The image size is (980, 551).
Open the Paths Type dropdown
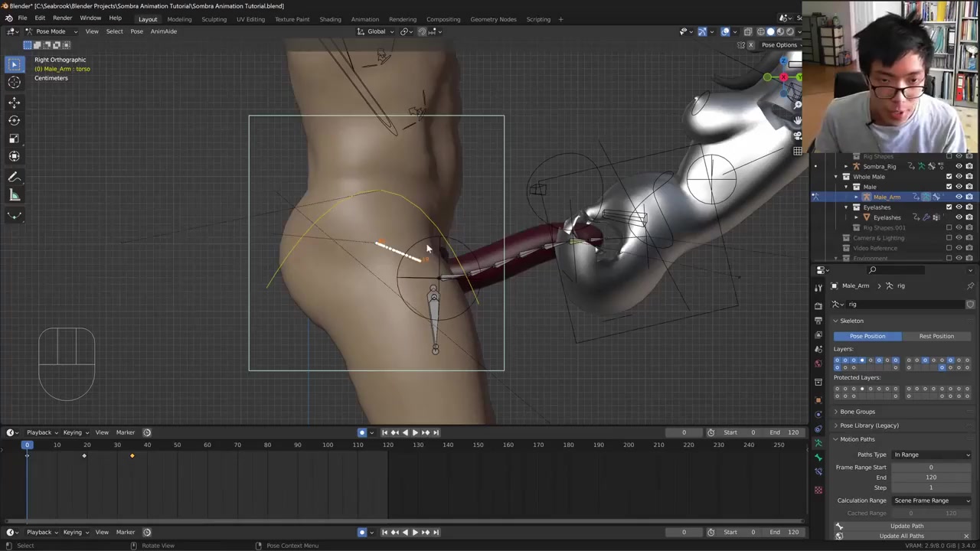tap(931, 455)
